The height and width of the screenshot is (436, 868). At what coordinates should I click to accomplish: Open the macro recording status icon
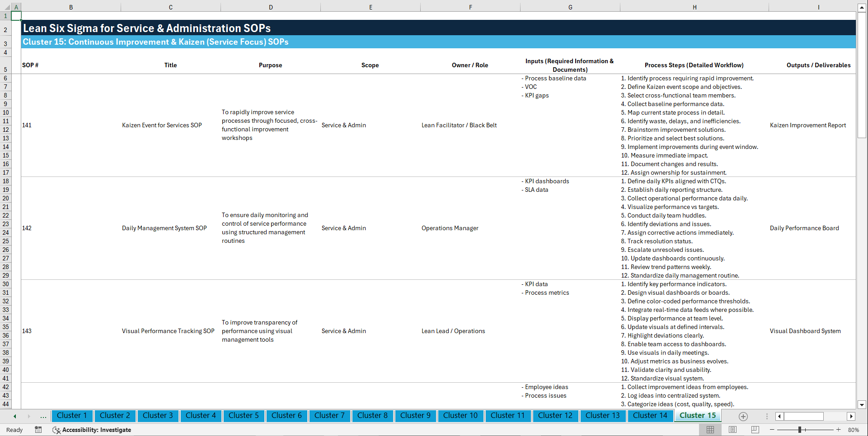pyautogui.click(x=38, y=430)
